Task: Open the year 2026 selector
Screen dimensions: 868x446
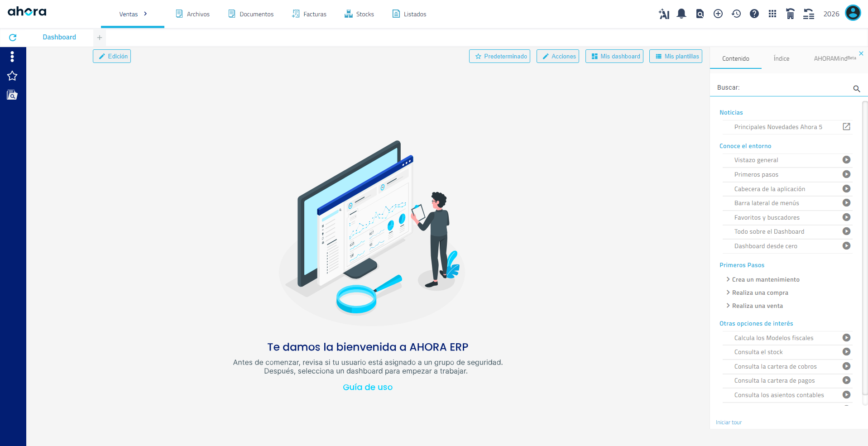Action: click(831, 14)
